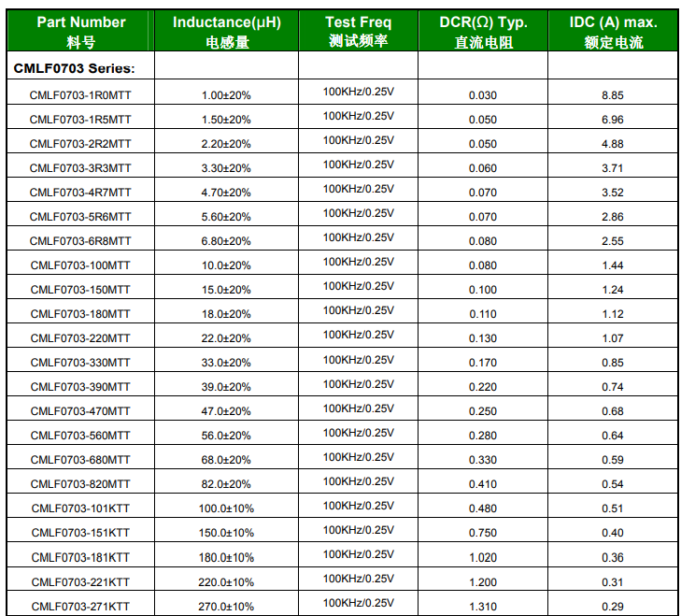681x616 pixels.
Task: Click rated current value 6.96
Action: tap(613, 120)
